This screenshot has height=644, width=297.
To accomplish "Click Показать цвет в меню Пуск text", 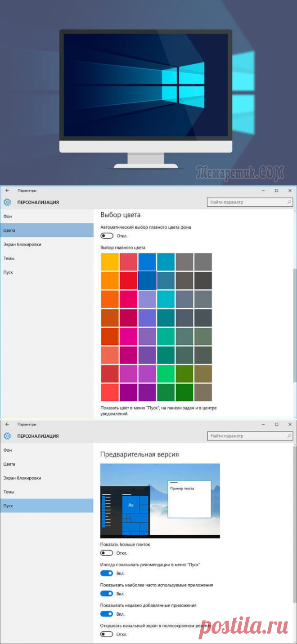I will tap(158, 411).
